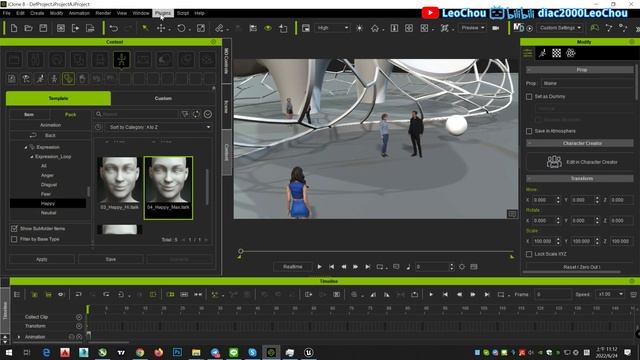Open Firefox from the taskbar
This screenshot has width=640, height=360.
[158, 352]
